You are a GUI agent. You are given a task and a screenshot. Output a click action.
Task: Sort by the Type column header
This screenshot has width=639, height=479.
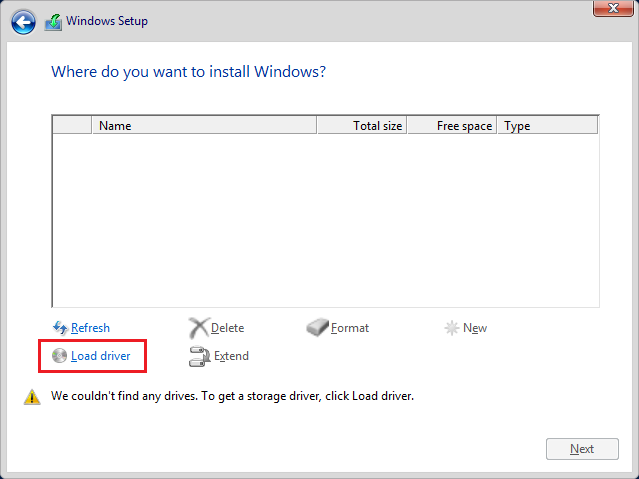pos(548,126)
